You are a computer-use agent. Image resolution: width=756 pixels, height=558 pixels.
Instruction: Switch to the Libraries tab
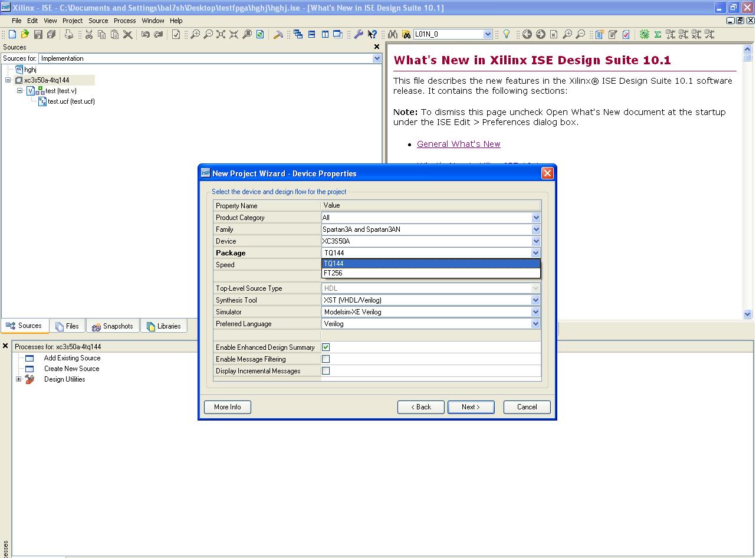coord(164,326)
